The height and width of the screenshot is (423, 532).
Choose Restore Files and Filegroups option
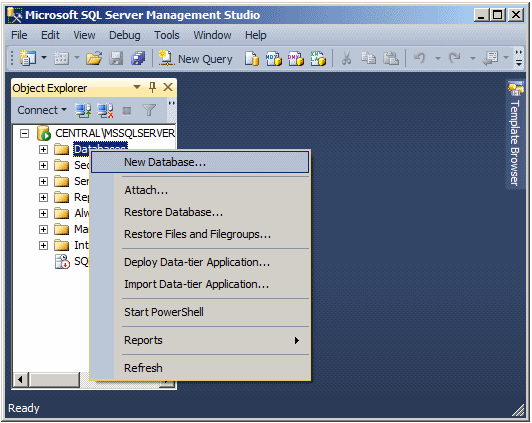pyautogui.click(x=200, y=234)
